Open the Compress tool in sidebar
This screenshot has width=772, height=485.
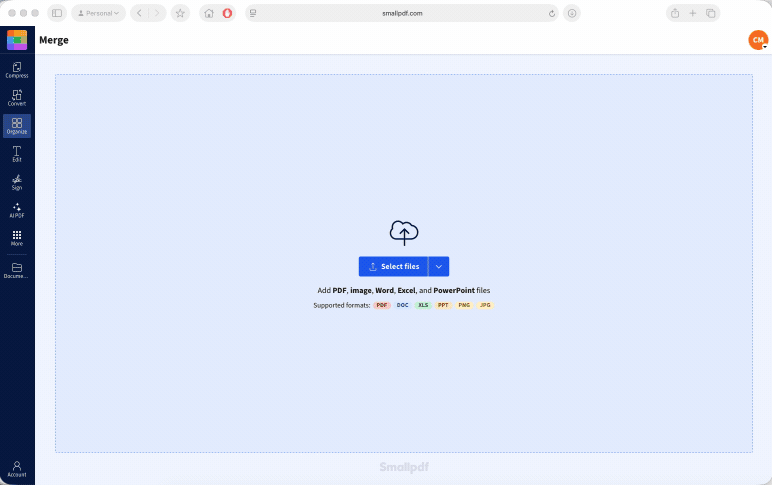click(x=17, y=70)
